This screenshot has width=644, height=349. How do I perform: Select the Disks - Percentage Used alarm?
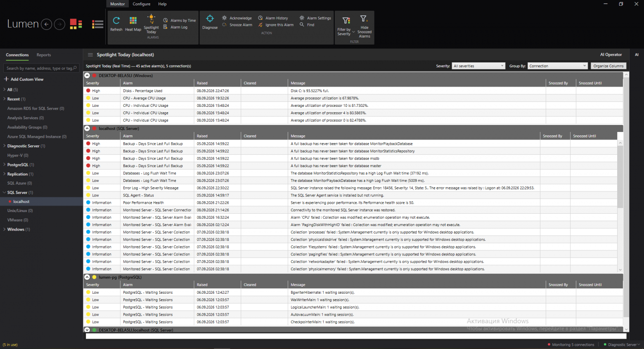click(x=353, y=91)
